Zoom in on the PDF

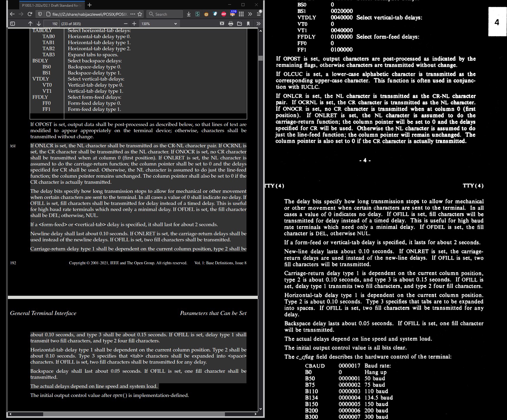pyautogui.click(x=134, y=24)
